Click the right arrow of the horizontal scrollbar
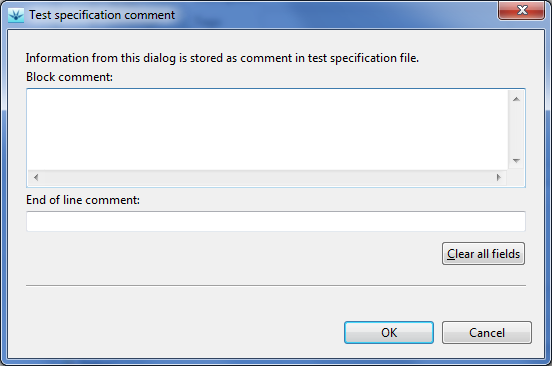The image size is (552, 366). pyautogui.click(x=498, y=178)
